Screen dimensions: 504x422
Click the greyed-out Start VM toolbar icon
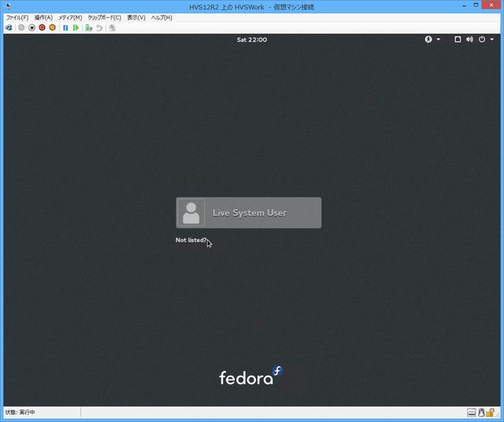pyautogui.click(x=21, y=28)
